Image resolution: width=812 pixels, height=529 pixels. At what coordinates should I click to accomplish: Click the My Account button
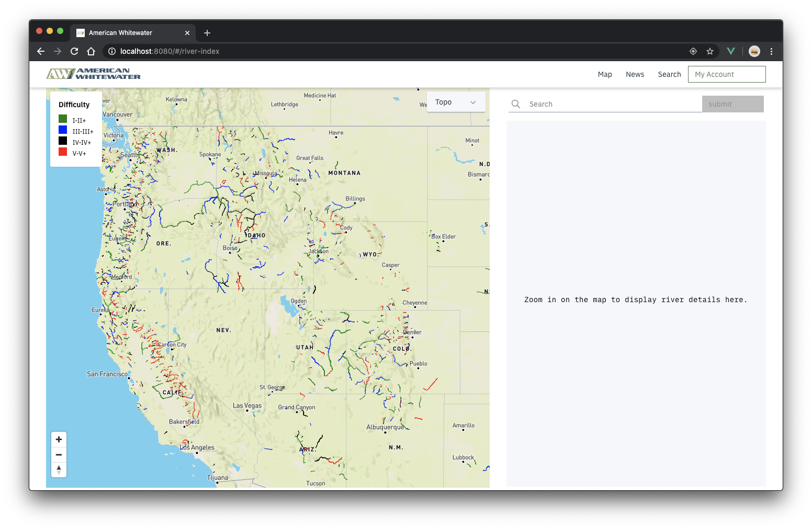[x=727, y=74]
